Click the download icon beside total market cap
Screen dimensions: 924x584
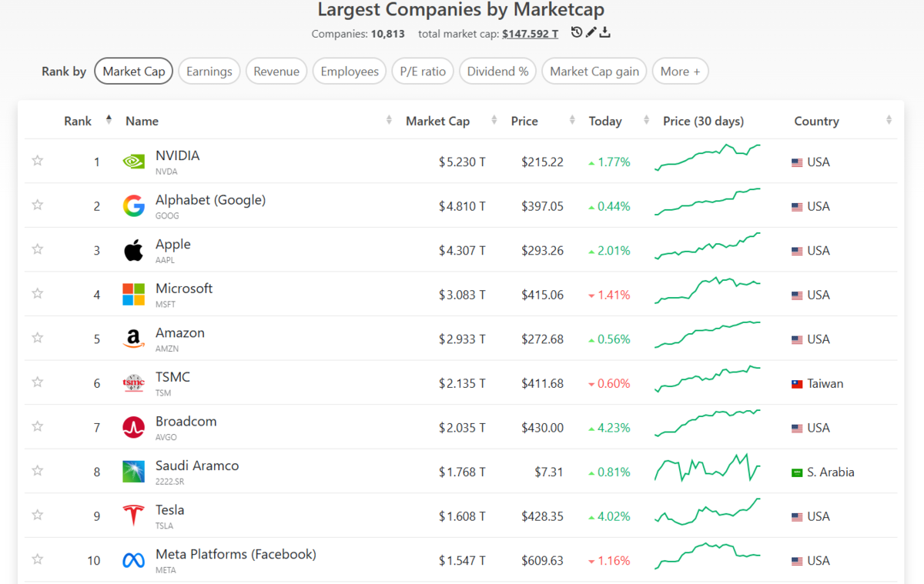click(605, 32)
